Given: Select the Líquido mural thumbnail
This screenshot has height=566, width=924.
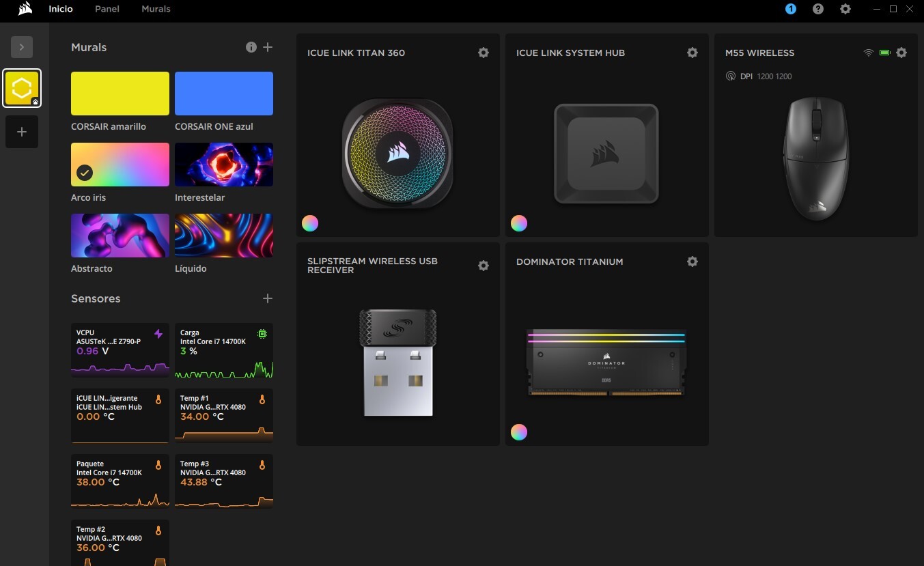Looking at the screenshot, I should coord(224,236).
